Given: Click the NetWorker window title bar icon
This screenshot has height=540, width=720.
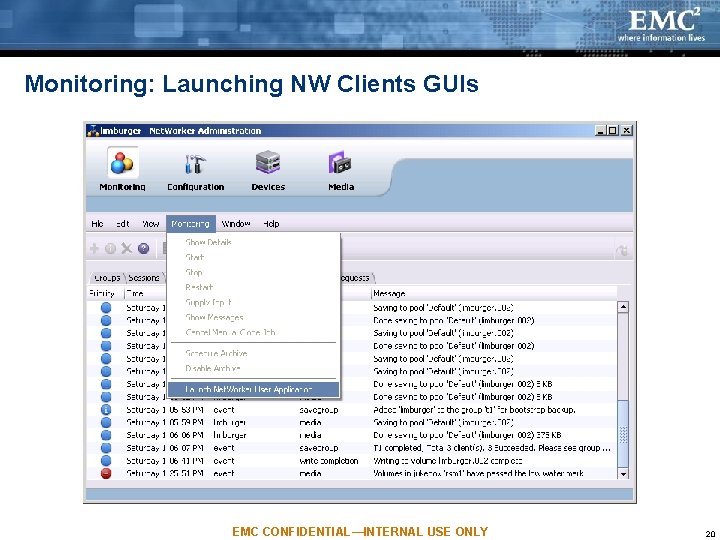Looking at the screenshot, I should 93,131.
